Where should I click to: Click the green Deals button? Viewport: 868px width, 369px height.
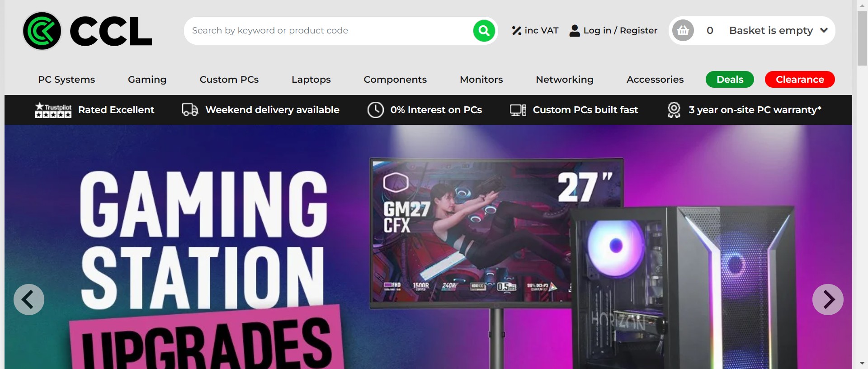[730, 80]
